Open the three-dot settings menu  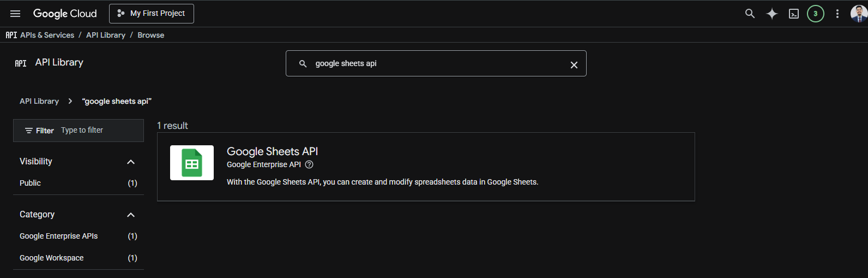pos(837,14)
